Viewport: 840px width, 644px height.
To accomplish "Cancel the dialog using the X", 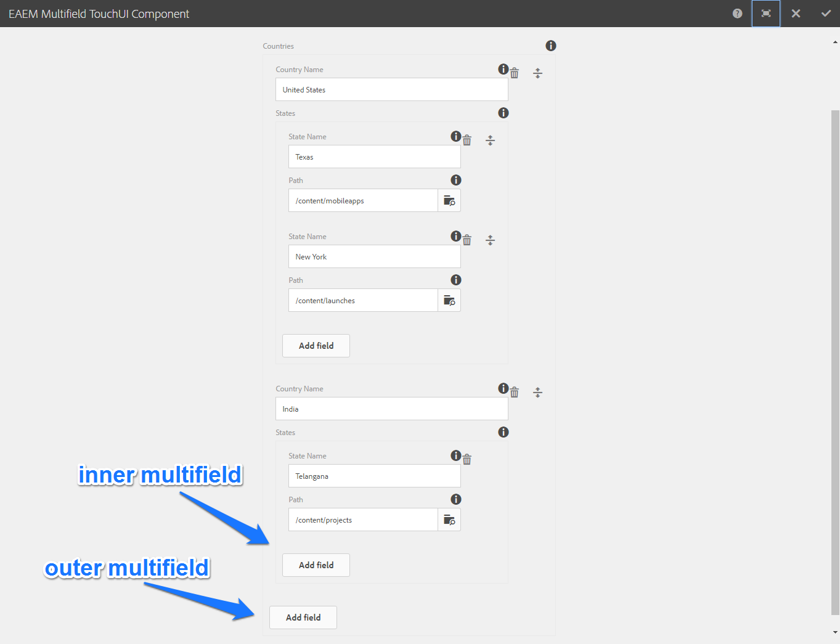I will click(x=796, y=13).
